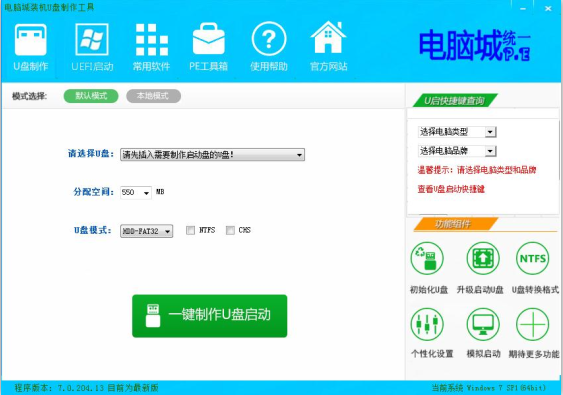Click the 初始化U盘 icon
Viewport: 563px width, 395px height.
coord(427,258)
